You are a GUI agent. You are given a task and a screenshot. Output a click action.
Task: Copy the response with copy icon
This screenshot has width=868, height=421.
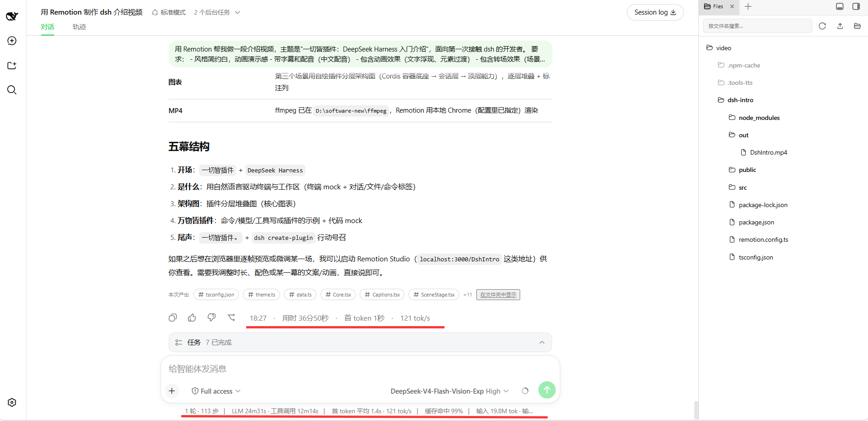click(173, 318)
